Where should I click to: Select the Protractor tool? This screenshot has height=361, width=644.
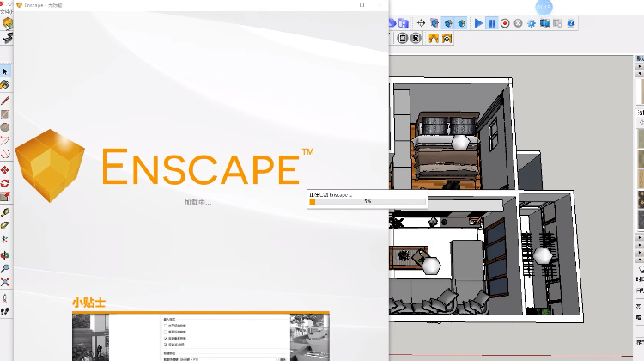pos(5,226)
